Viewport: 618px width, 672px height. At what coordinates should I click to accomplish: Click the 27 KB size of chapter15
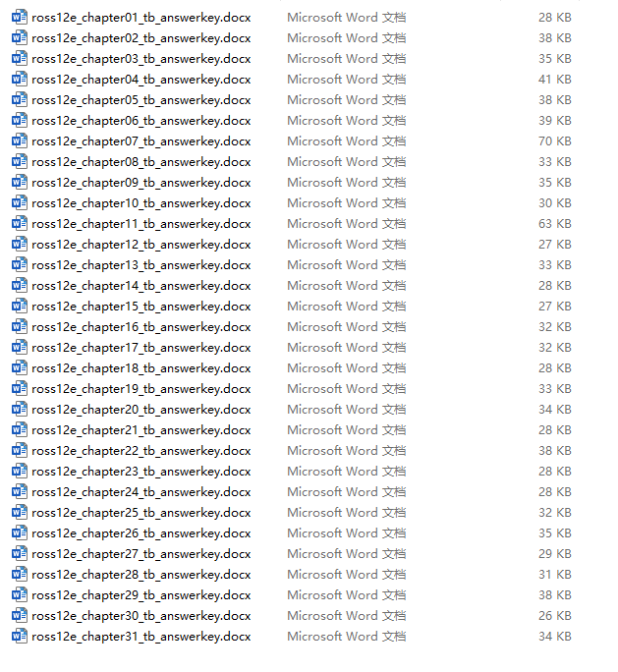(x=555, y=307)
